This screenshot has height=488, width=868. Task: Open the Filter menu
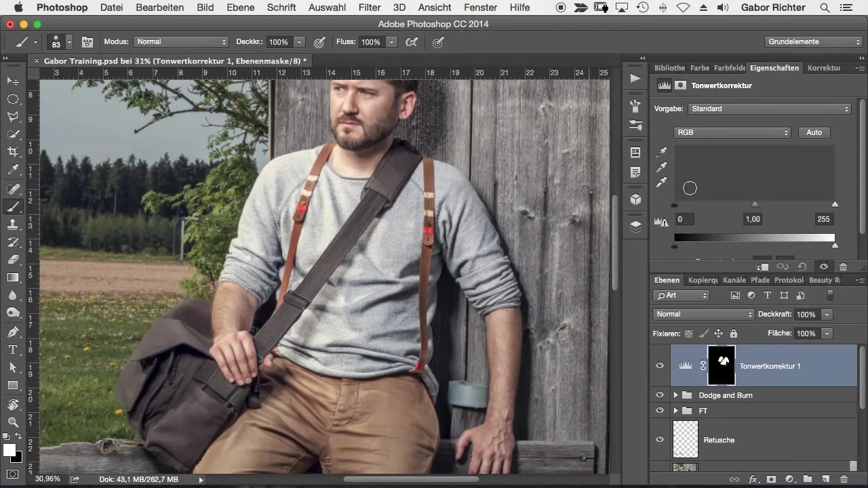pos(370,7)
